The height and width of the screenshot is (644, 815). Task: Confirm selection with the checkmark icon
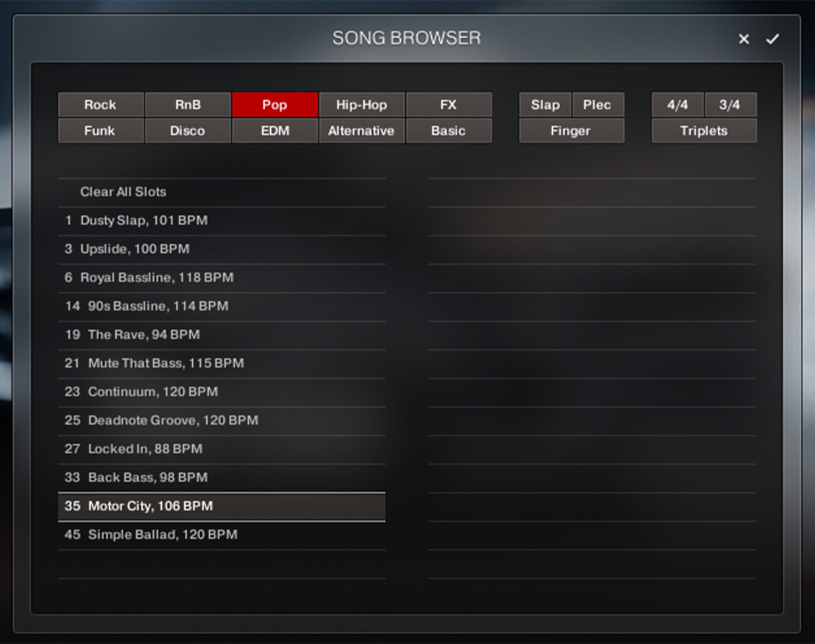(772, 39)
